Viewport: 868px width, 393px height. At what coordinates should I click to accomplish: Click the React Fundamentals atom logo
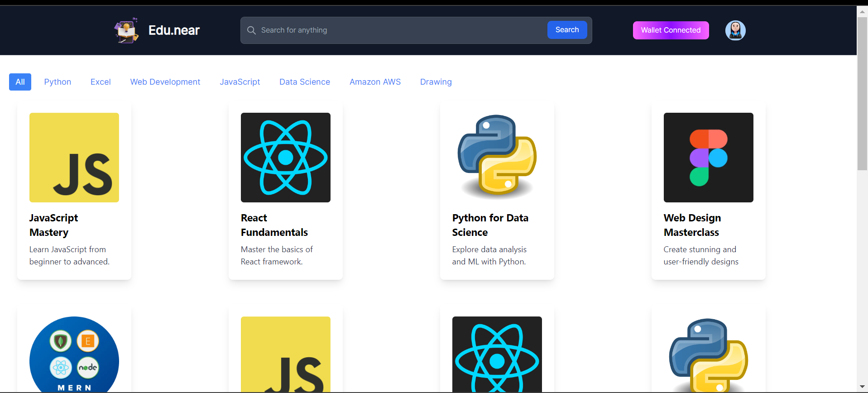coord(286,158)
